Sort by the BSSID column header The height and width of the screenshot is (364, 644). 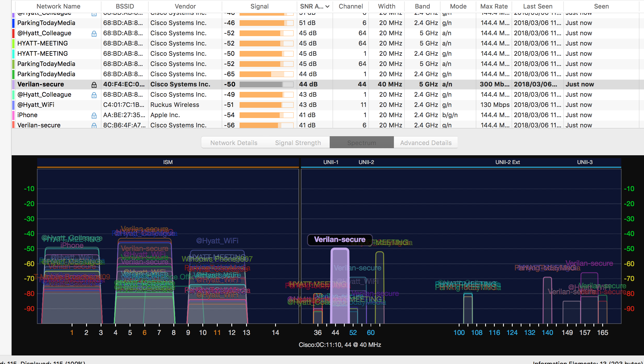coord(125,6)
